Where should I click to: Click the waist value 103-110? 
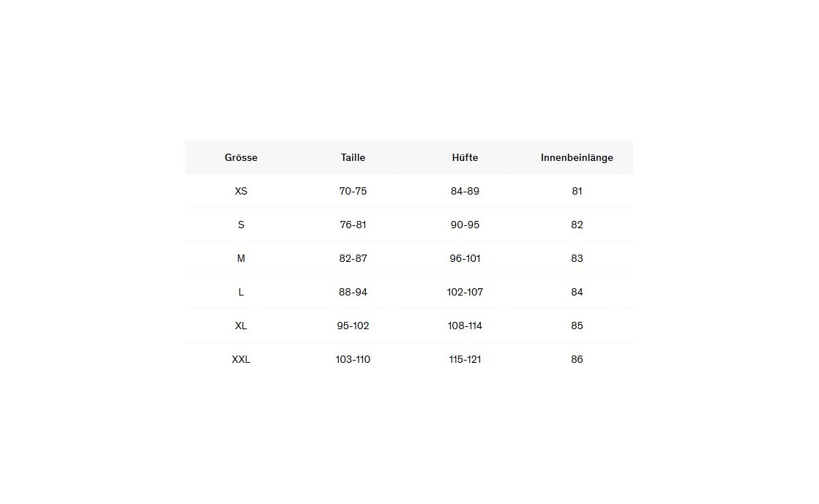(x=353, y=359)
